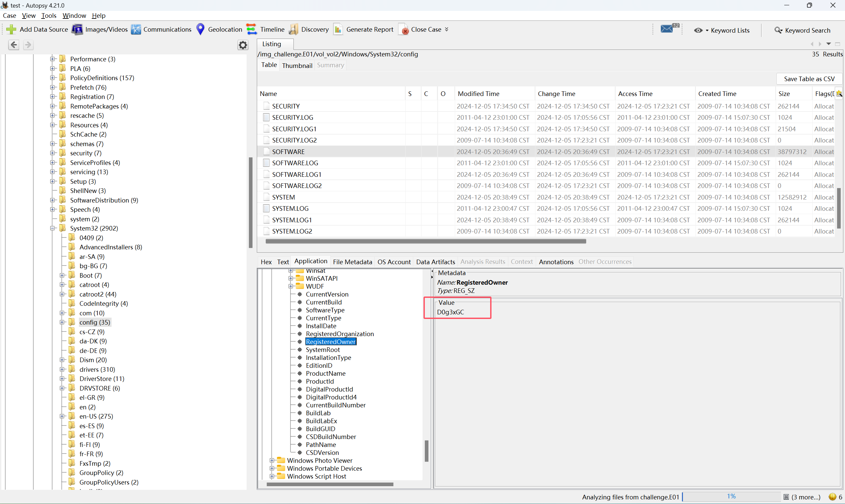
Task: Expand the en-US (275) folder node
Action: click(62, 416)
